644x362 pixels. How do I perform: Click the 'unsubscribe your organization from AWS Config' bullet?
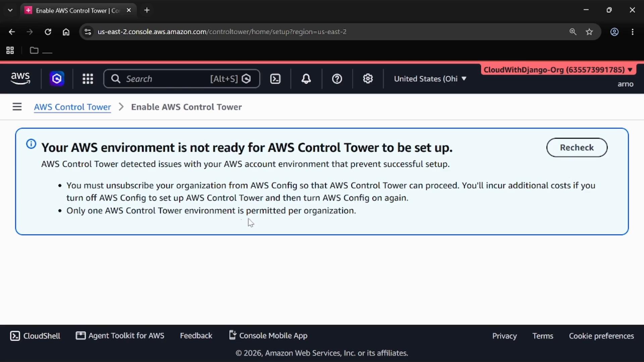click(x=331, y=192)
